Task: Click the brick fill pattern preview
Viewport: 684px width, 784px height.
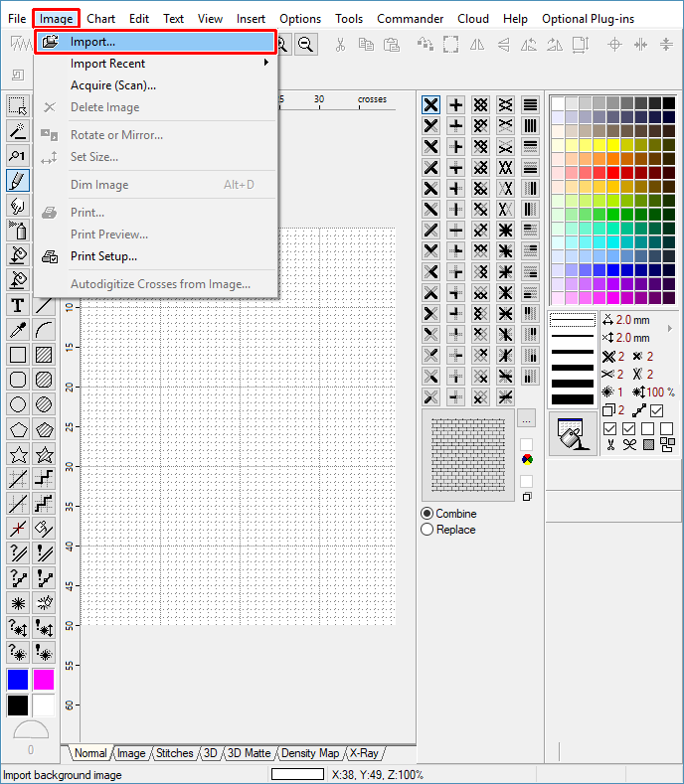Action: coord(468,455)
